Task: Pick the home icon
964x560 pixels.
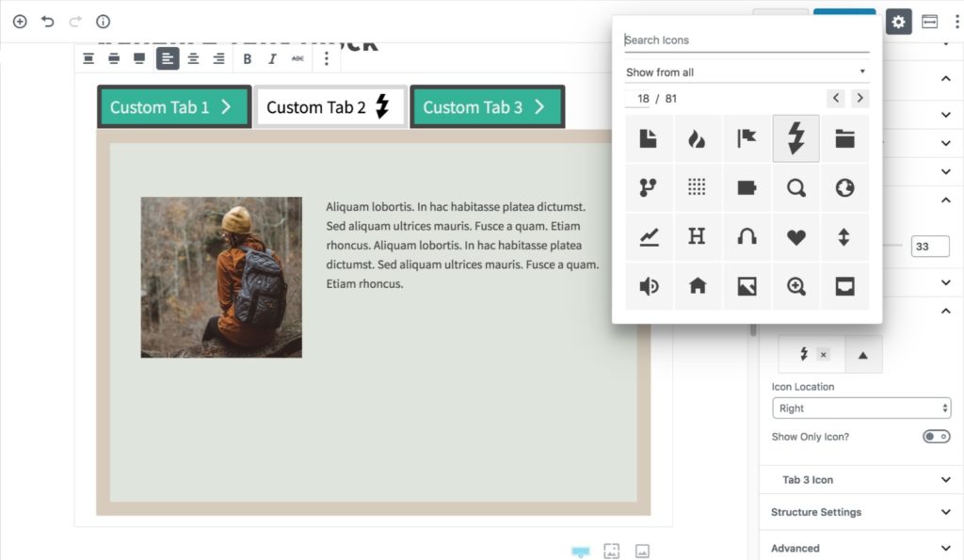Action: click(698, 286)
